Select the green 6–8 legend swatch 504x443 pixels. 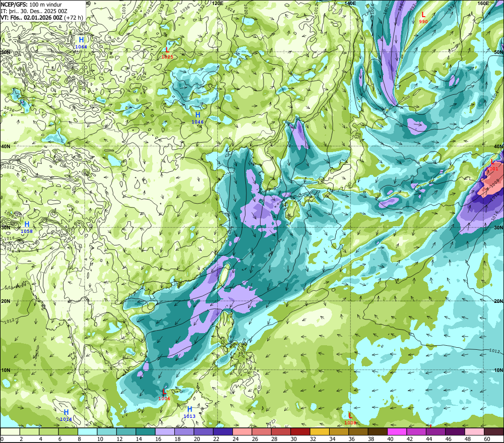(68, 431)
